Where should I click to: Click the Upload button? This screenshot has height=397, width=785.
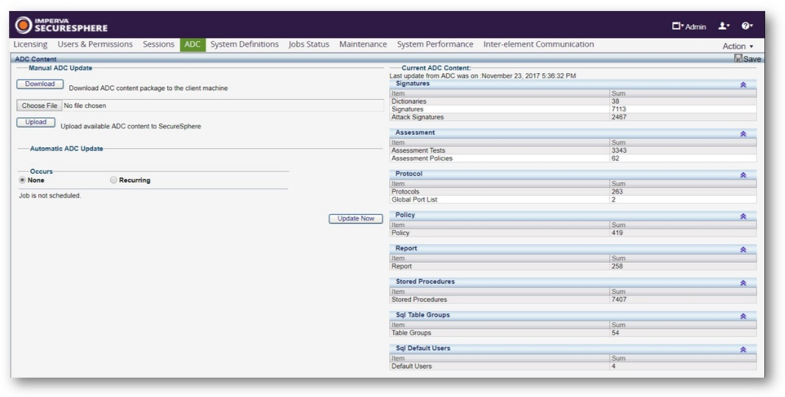[x=36, y=122]
